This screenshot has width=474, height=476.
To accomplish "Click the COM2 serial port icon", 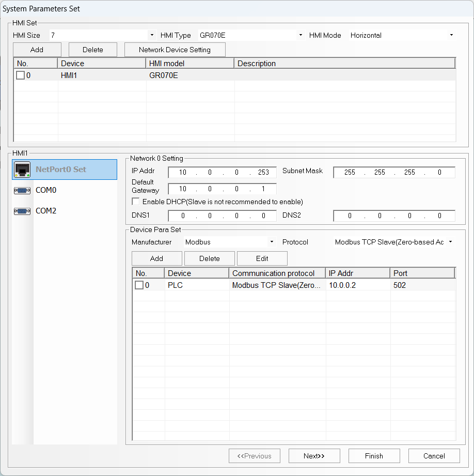I will pos(22,210).
